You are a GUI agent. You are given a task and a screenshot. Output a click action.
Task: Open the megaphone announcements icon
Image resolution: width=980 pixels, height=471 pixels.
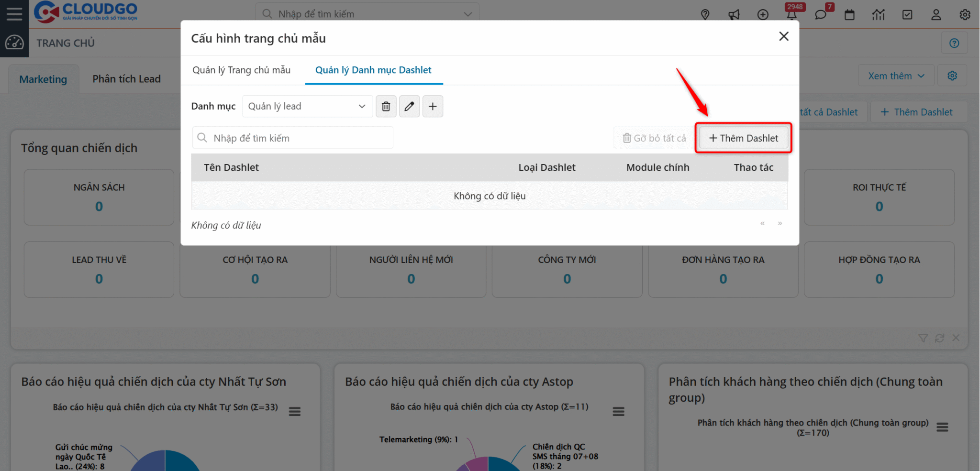[x=734, y=14]
